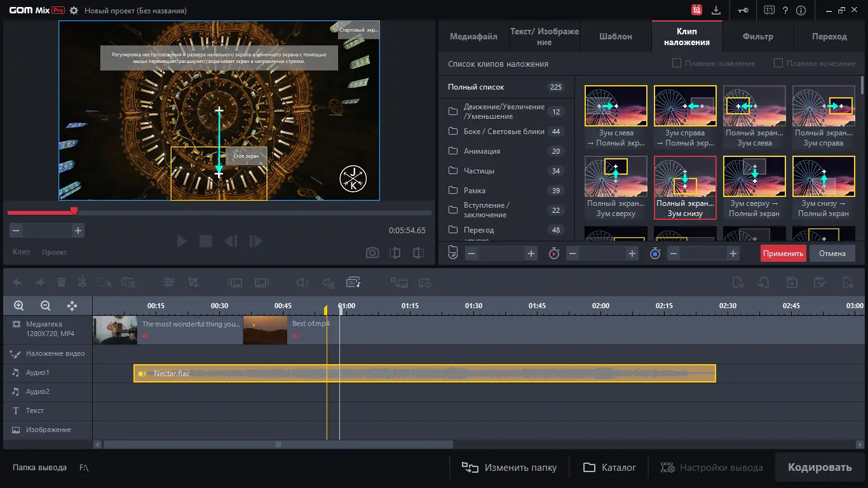Enable the Плавное исчезание checkbox
The height and width of the screenshot is (488, 868).
point(778,64)
